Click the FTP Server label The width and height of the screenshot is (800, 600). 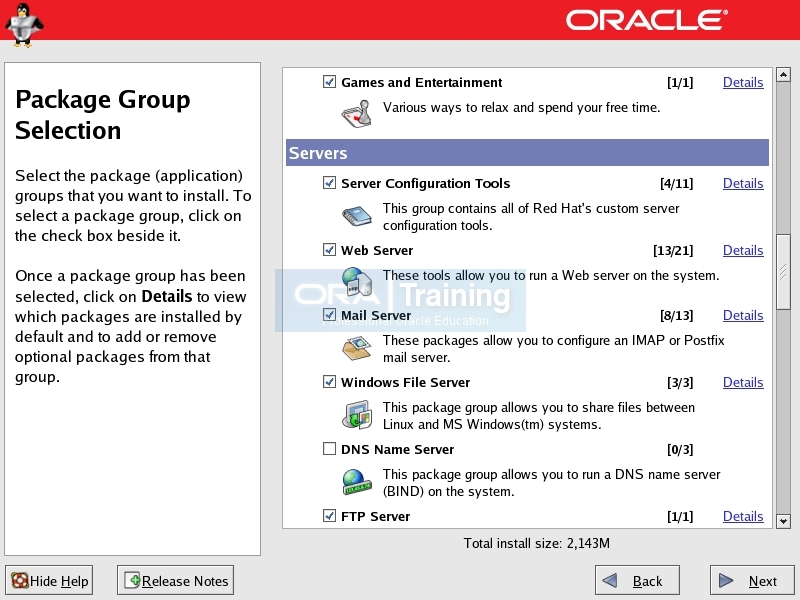(376, 516)
